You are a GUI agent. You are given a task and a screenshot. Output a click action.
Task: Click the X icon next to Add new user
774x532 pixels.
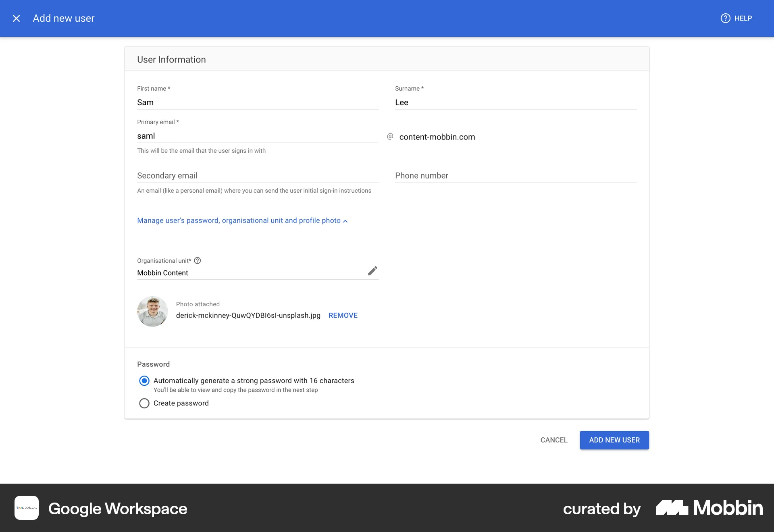click(x=17, y=18)
